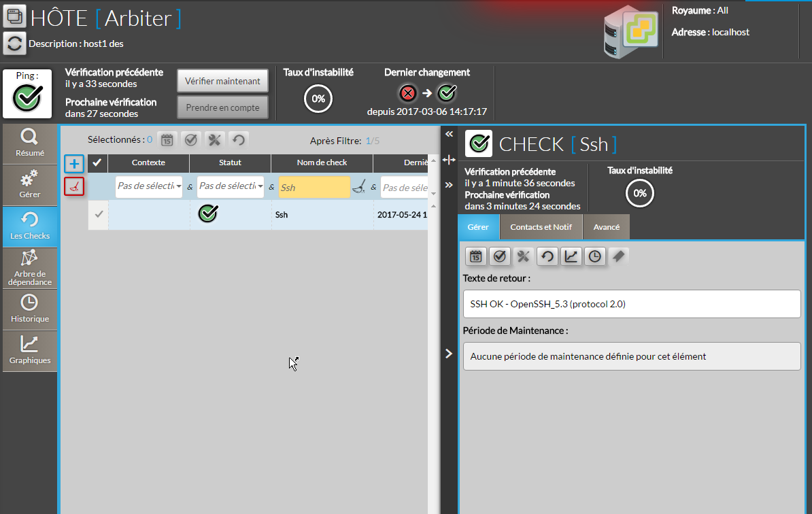Select the Ssh row checkbox
This screenshot has height=514, width=812.
98,215
